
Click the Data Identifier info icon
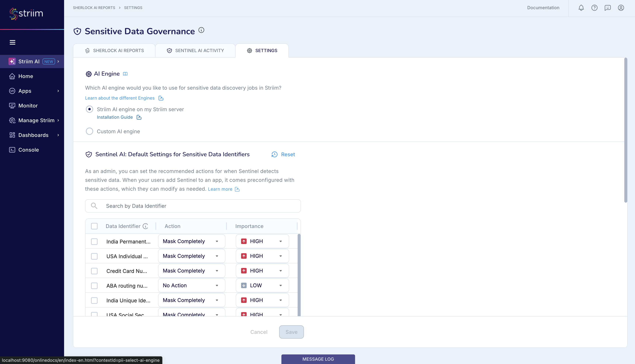click(145, 226)
